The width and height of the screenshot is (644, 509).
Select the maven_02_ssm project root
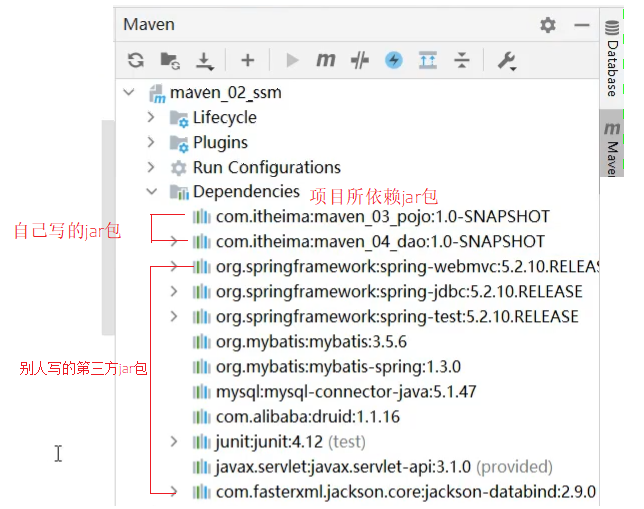click(x=225, y=93)
